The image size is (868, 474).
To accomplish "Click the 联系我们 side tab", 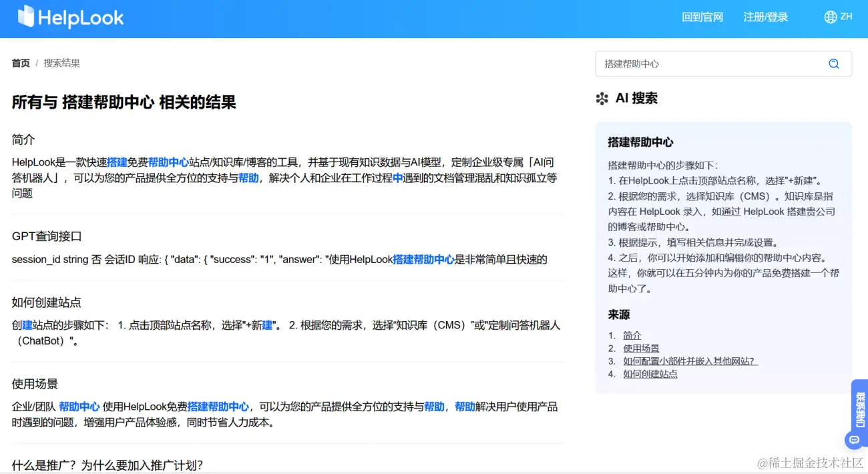I will pyautogui.click(x=860, y=409).
